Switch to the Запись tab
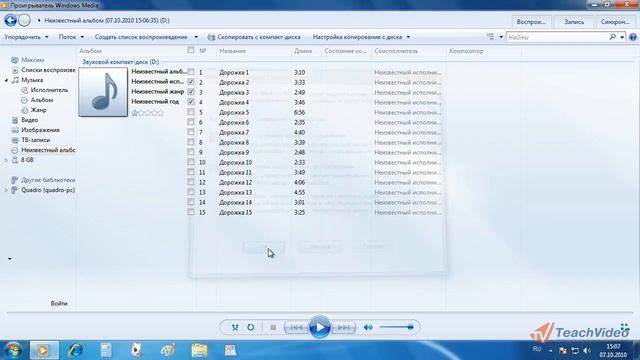 [x=574, y=22]
